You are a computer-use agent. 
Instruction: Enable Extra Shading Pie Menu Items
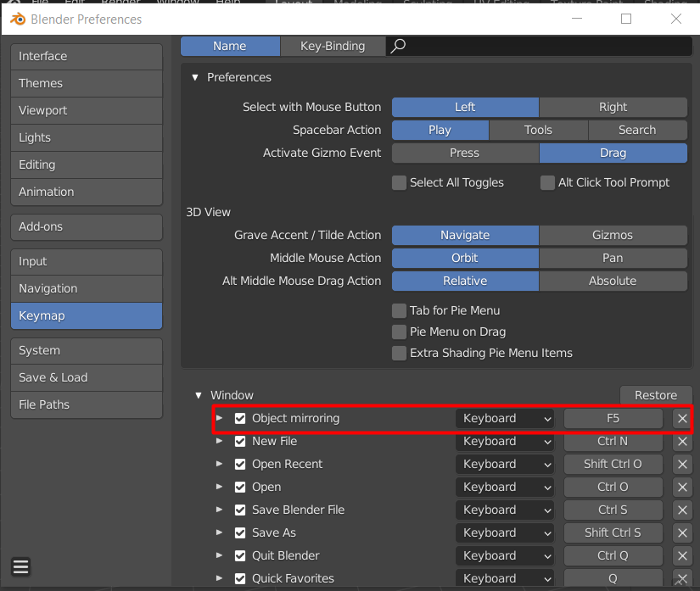click(x=399, y=354)
